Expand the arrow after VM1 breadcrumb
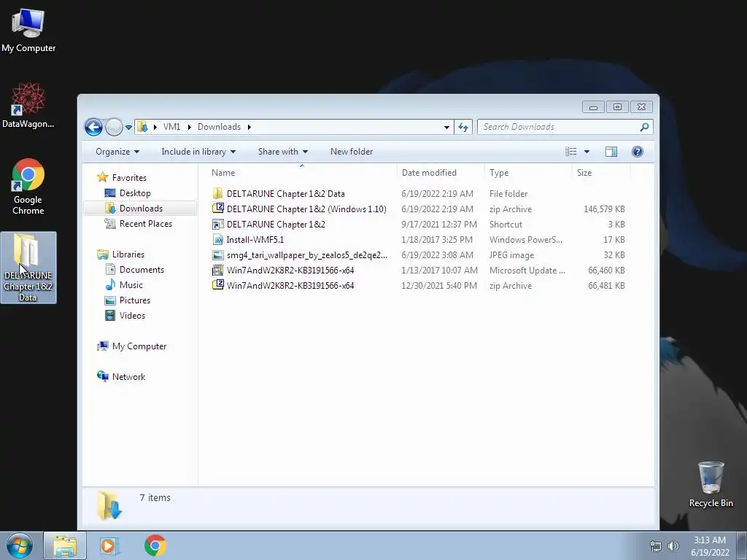747x560 pixels. pyautogui.click(x=189, y=127)
